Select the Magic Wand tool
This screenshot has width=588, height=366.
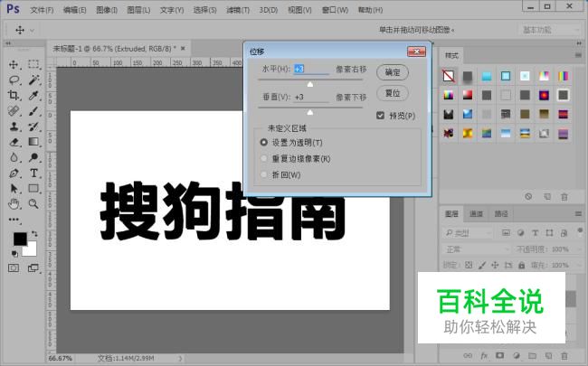click(x=33, y=80)
